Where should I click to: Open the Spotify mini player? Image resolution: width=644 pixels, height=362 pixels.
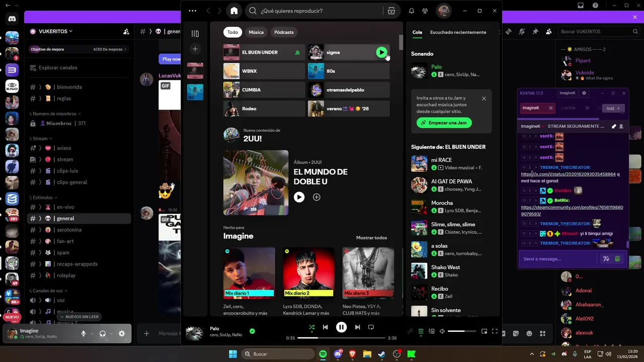click(484, 331)
